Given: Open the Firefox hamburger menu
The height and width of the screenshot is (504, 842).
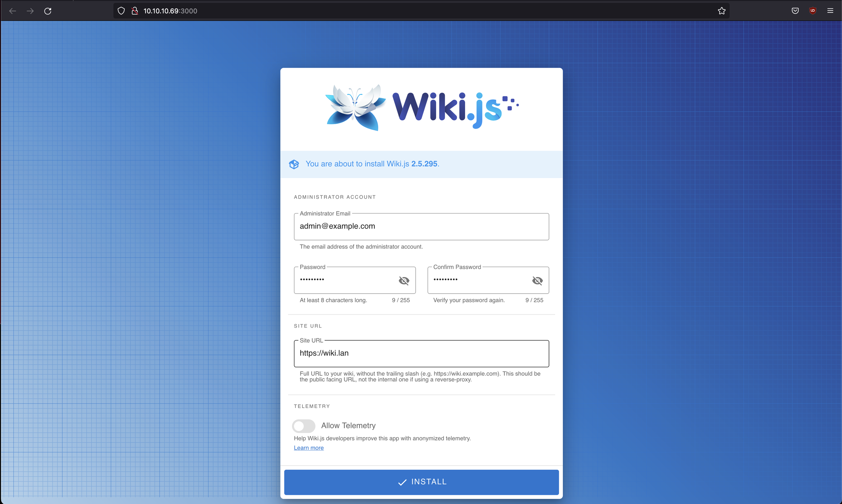Looking at the screenshot, I should click(x=830, y=11).
